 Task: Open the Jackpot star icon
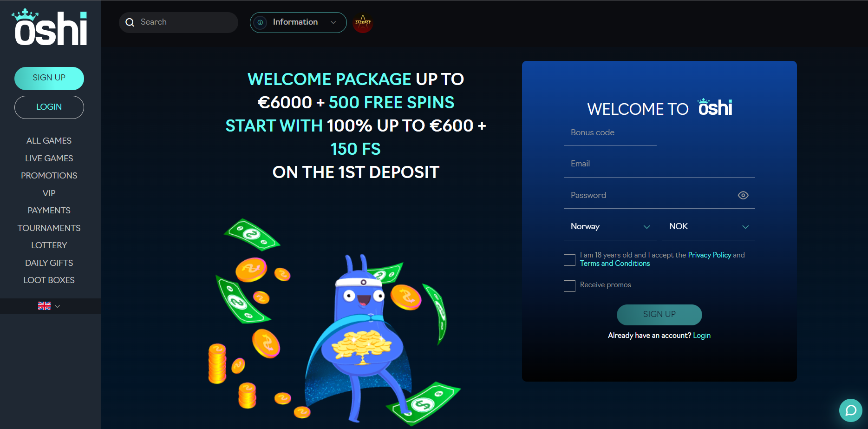point(363,22)
